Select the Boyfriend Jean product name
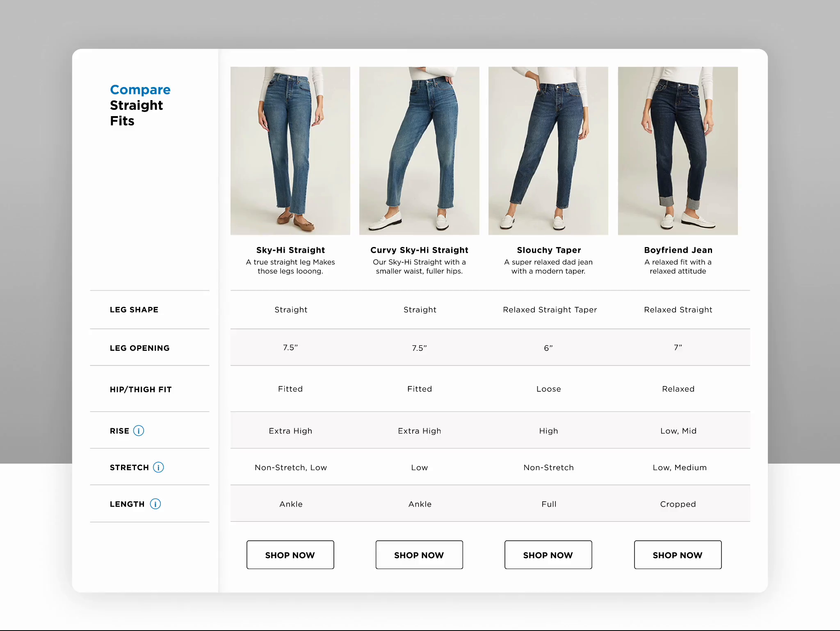 pos(678,250)
